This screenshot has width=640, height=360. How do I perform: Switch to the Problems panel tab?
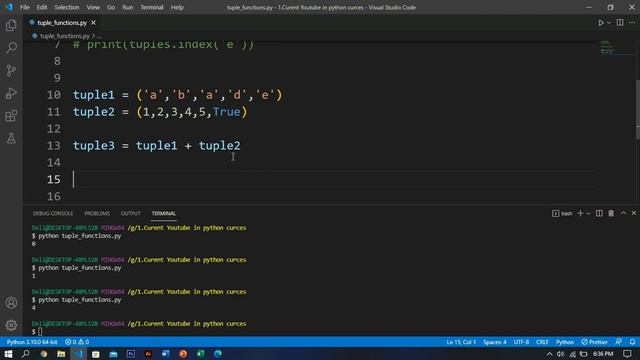tap(97, 213)
